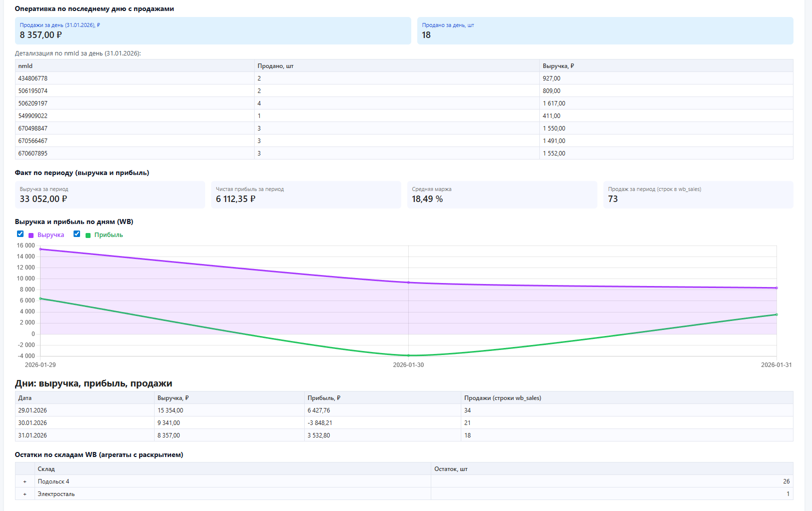Screen dimensions: 812x511
Task: Click the Остаток, шт column header
Action: point(612,469)
